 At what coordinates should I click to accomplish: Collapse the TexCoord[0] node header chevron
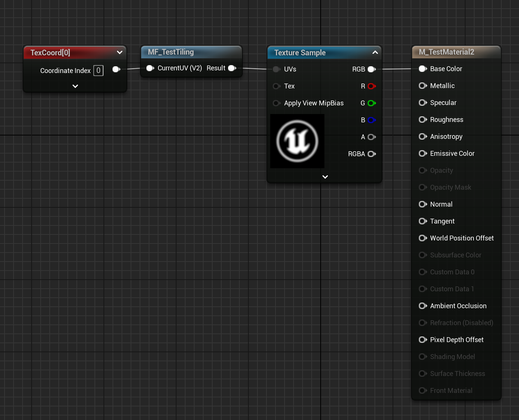click(120, 52)
